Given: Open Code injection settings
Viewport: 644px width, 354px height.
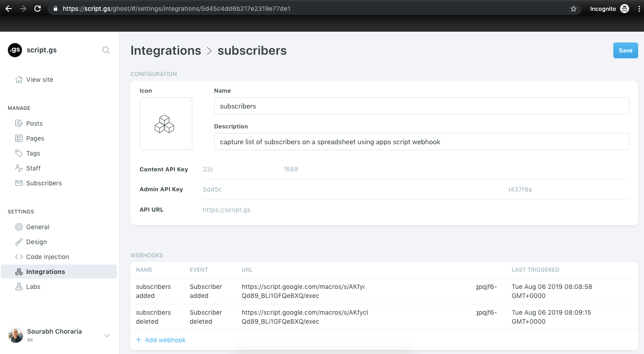Looking at the screenshot, I should [x=48, y=257].
